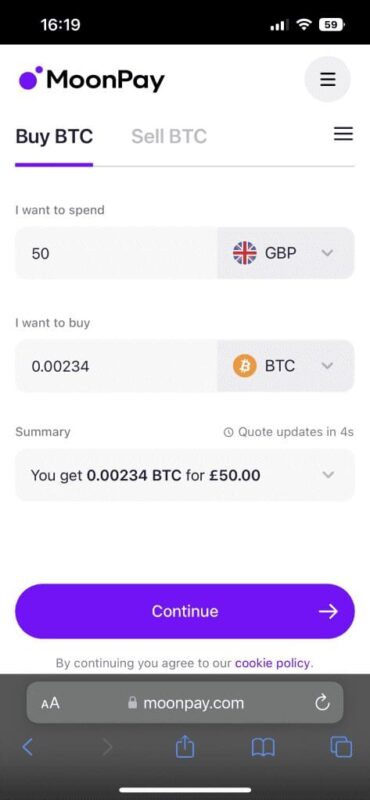Tap the AA reader text button
This screenshot has height=800, width=370.
pos(50,704)
